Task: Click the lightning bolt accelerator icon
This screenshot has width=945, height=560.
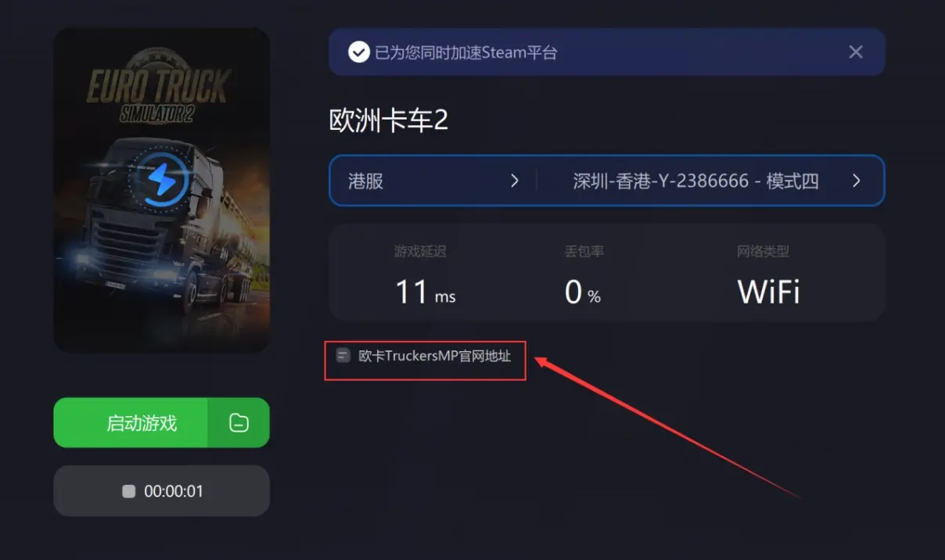Action: point(162,180)
